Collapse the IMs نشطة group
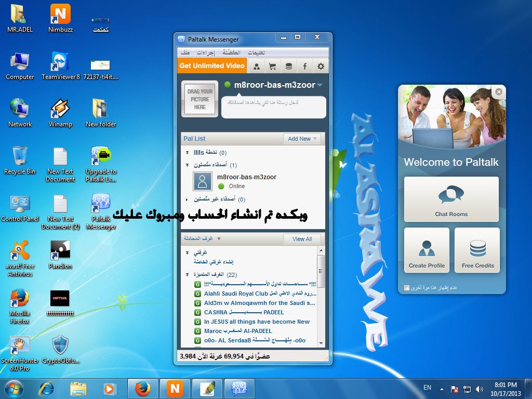 (187, 153)
